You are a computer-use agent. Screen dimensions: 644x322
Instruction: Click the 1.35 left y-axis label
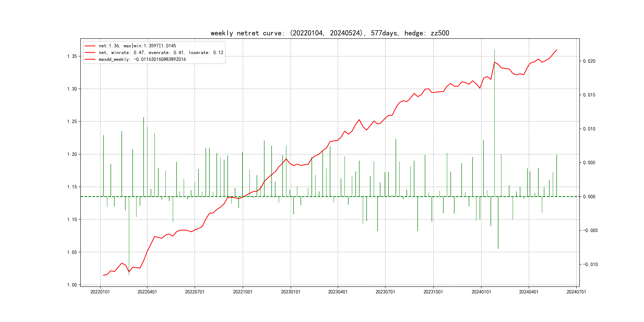(x=72, y=56)
